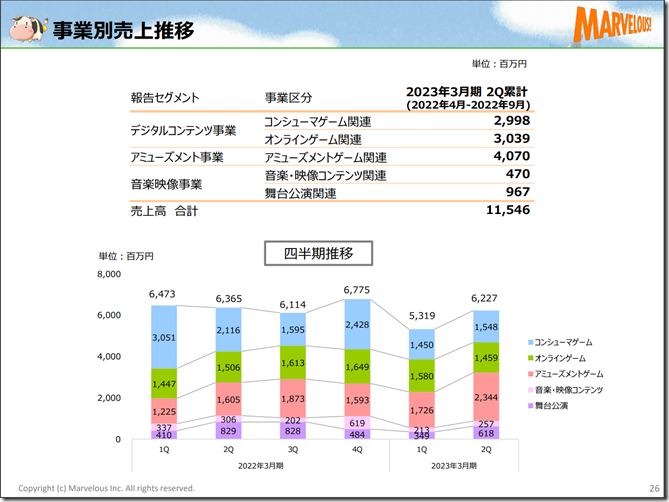The height and width of the screenshot is (502, 669).
Task: Click the purple 舞台公演 legend swatch
Action: (x=530, y=406)
